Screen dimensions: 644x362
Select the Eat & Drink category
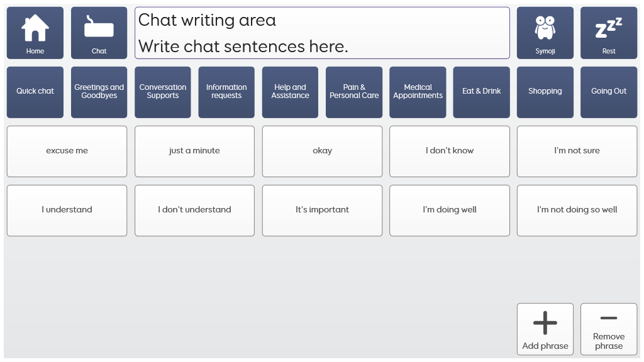pos(481,92)
